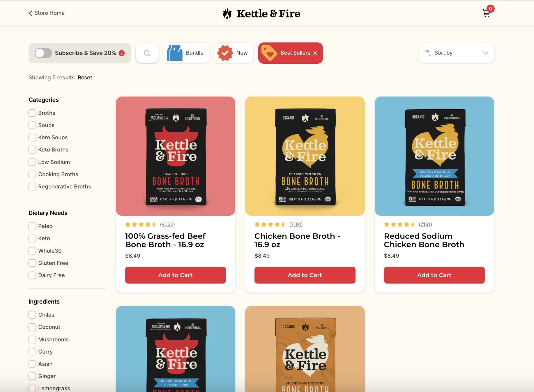This screenshot has height=392, width=534.
Task: Click the search magnifier icon
Action: pos(147,53)
